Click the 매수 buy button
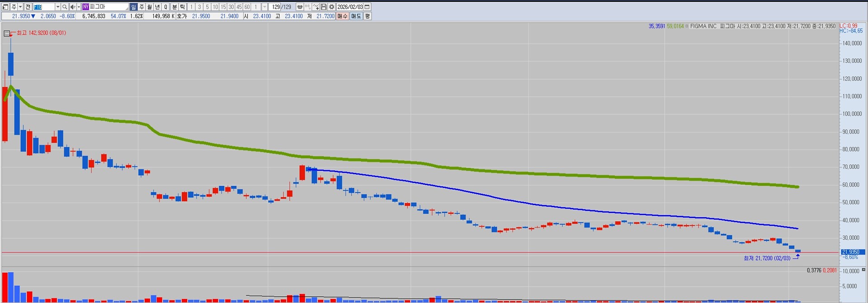This screenshot has width=868, height=303. pyautogui.click(x=342, y=16)
